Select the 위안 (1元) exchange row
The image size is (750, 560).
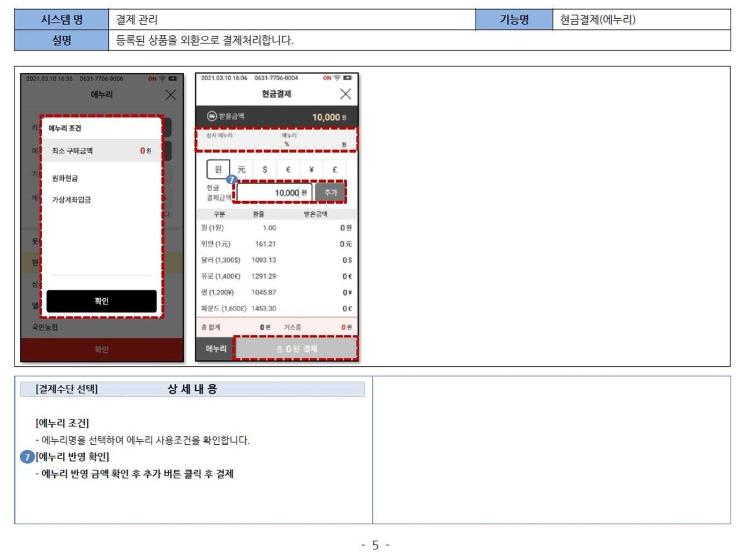coord(277,244)
